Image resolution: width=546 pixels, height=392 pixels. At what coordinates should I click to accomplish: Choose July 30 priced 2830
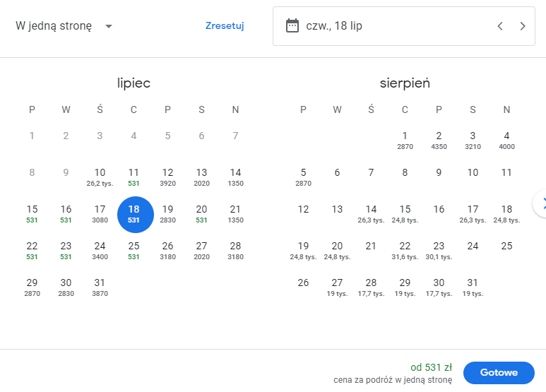tap(66, 287)
